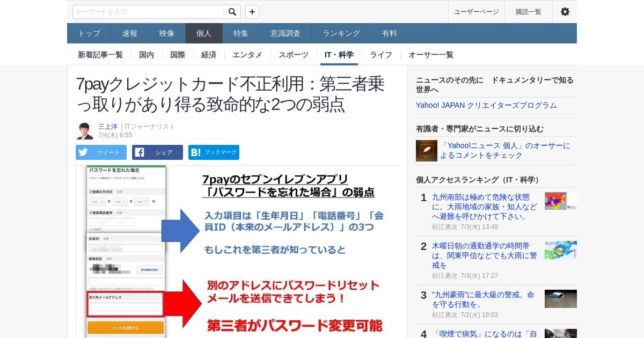
Task: Click the search magnifier icon
Action: coord(232,12)
